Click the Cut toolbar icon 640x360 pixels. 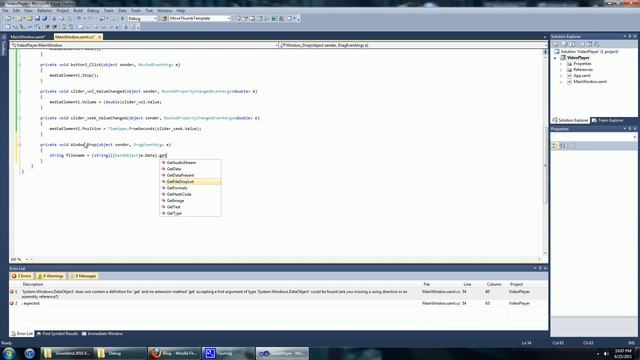point(54,18)
